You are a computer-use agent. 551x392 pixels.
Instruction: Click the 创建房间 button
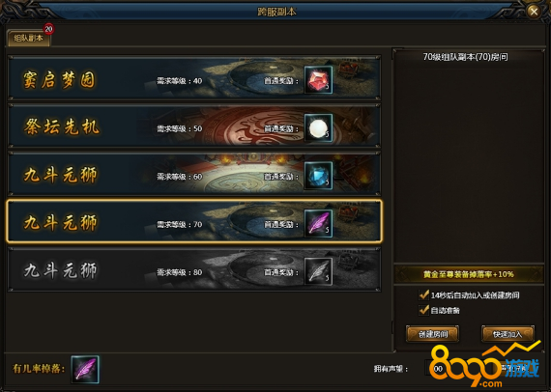coord(432,334)
